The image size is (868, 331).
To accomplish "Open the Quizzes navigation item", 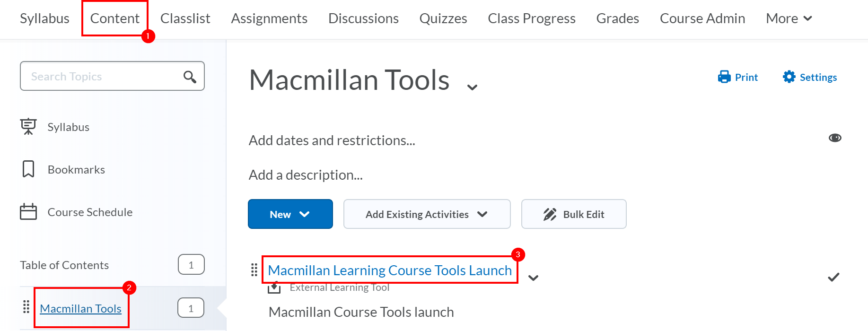I will click(443, 18).
